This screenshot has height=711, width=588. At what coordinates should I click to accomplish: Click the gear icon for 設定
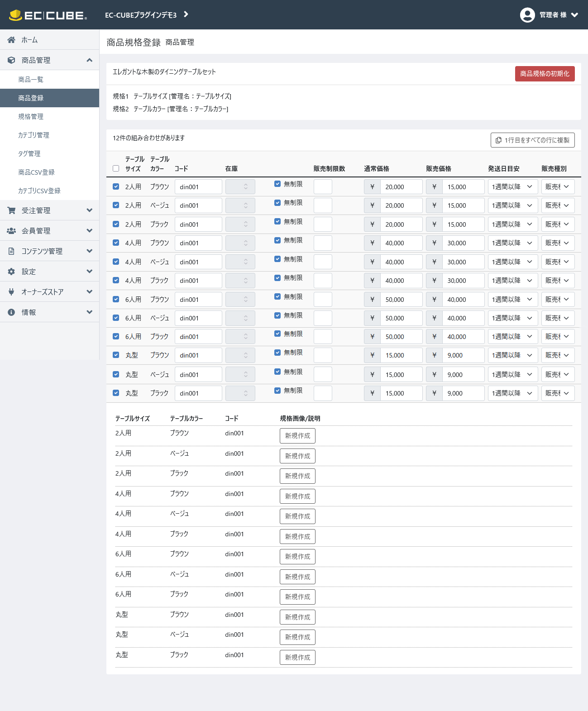11,272
